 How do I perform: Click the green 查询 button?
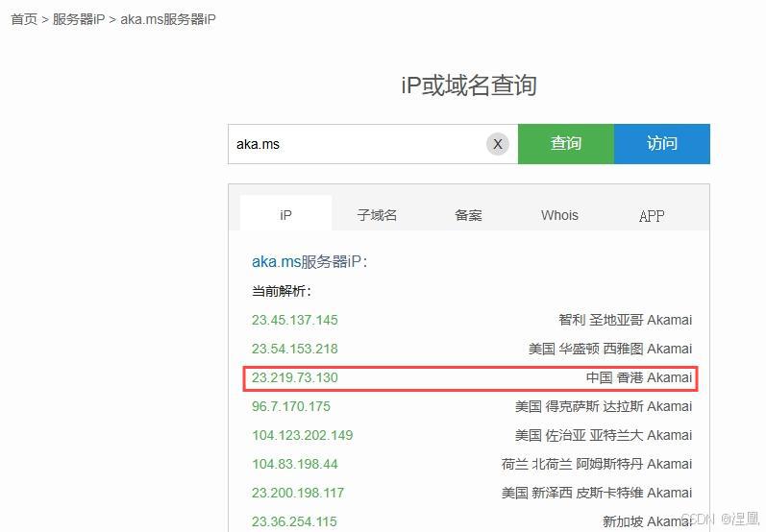(566, 144)
